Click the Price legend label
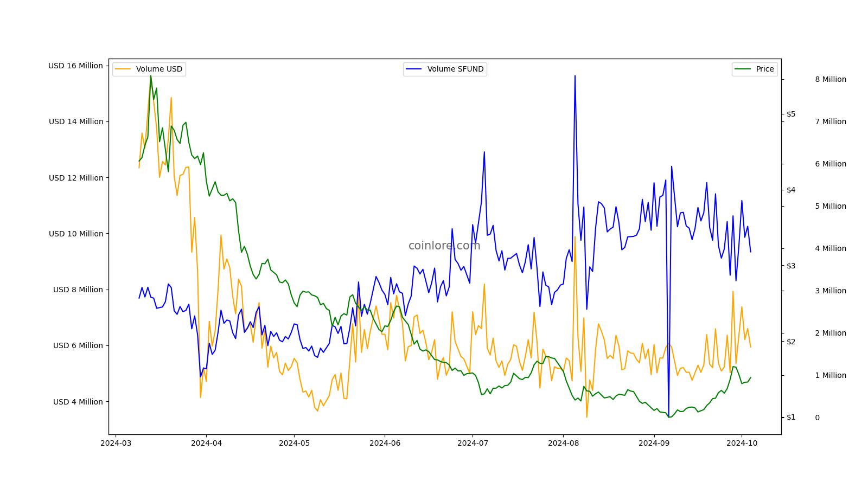The height and width of the screenshot is (488, 868). (765, 69)
